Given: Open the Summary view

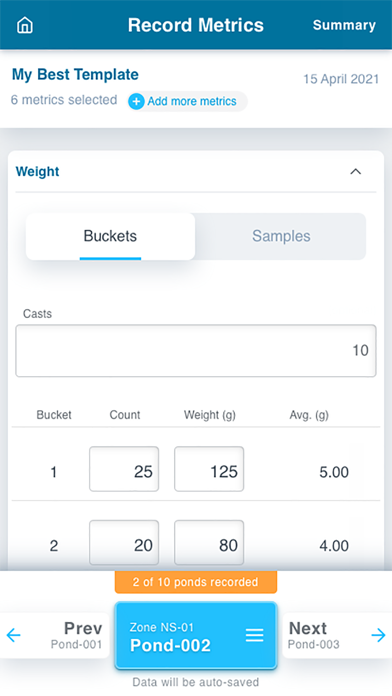Looking at the screenshot, I should tap(344, 25).
